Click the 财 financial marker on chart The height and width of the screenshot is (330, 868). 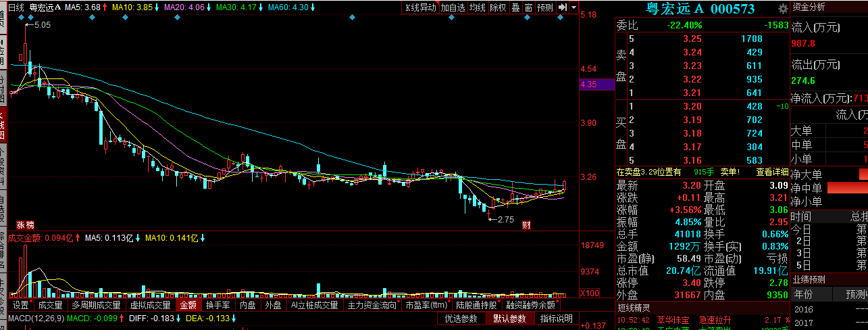coord(525,225)
